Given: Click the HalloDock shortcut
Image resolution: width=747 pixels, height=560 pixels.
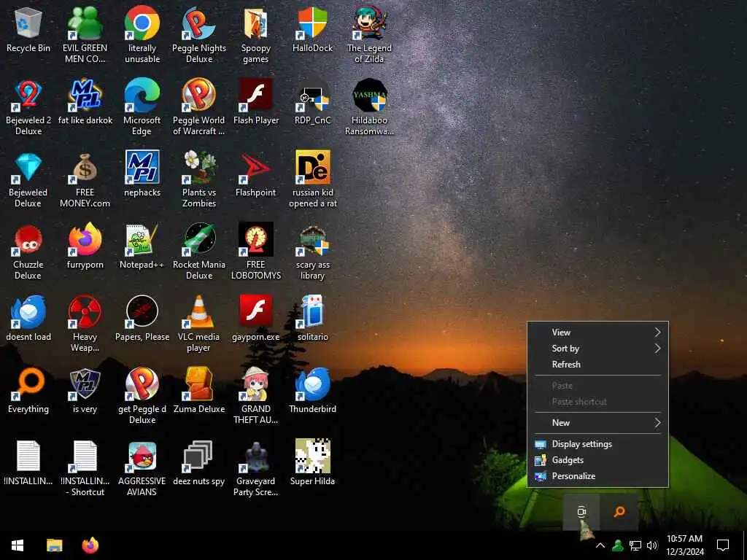Looking at the screenshot, I should (312, 29).
